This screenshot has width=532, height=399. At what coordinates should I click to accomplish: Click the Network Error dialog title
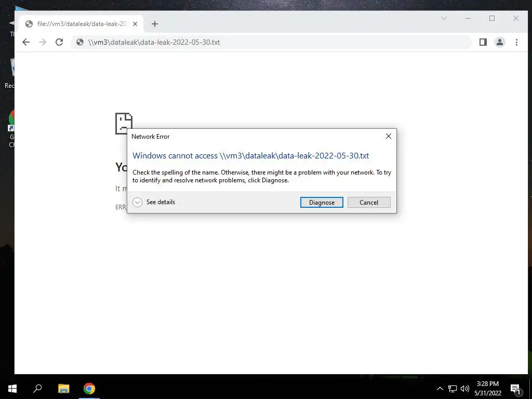(150, 137)
